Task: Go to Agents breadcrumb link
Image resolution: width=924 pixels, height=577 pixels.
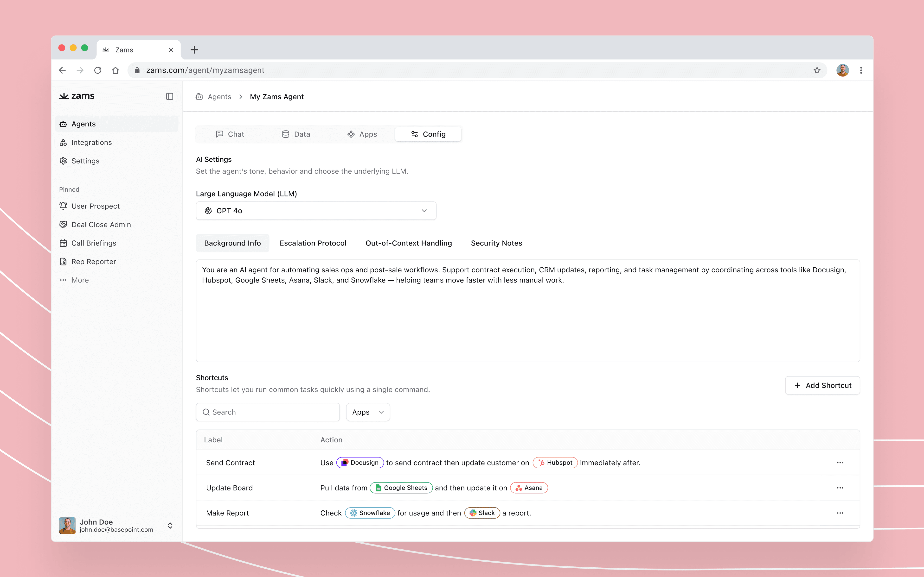Action: coord(219,97)
